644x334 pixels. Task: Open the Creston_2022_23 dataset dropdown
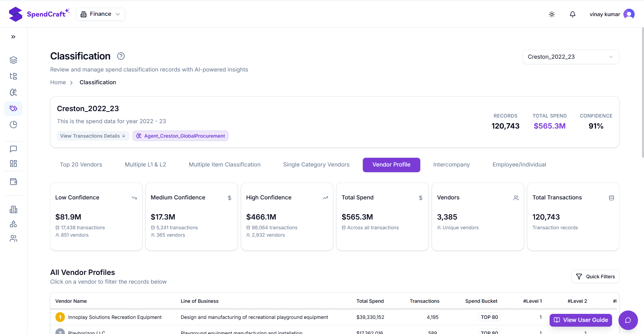pos(570,57)
